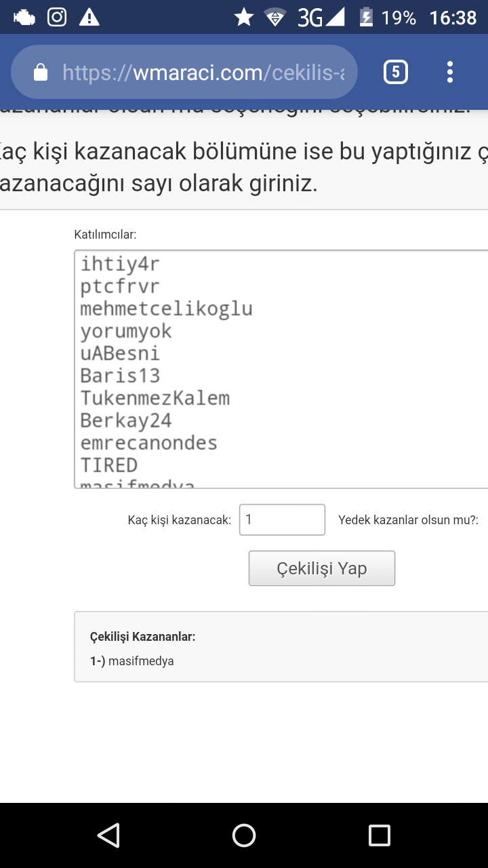Tap the Wi-Fi status icon
Screen dimensions: 488x868
coord(275,18)
